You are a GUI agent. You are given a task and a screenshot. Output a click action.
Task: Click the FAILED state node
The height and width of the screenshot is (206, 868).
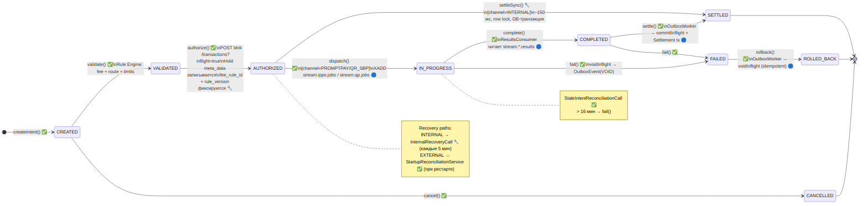pos(717,60)
